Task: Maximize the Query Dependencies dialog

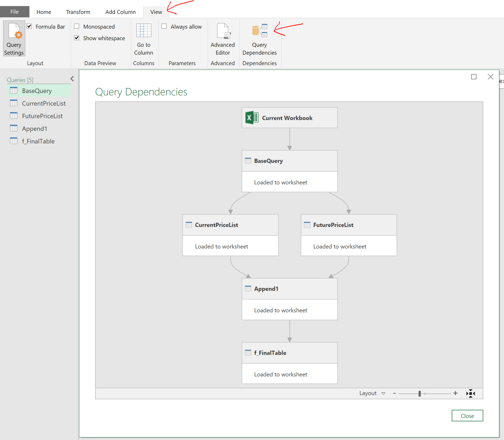Action: coord(474,77)
